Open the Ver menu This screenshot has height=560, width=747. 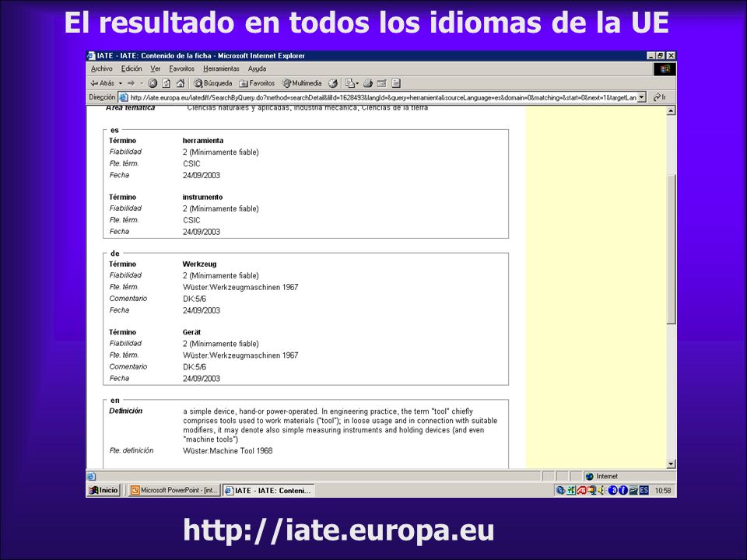[x=156, y=69]
